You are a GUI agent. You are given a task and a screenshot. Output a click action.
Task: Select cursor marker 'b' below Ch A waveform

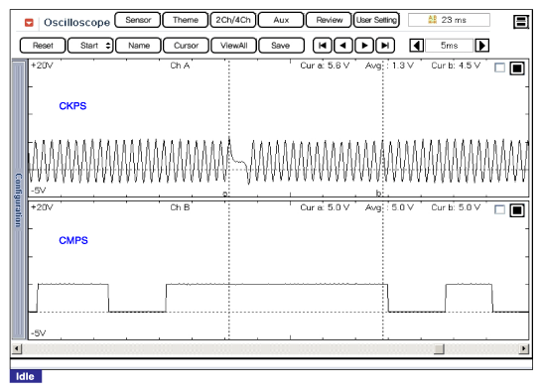[x=378, y=193]
